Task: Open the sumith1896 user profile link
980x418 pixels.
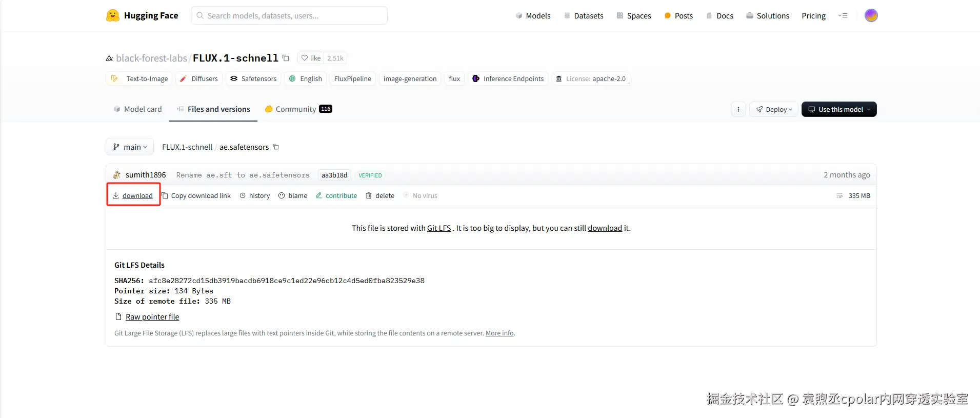Action: point(146,175)
